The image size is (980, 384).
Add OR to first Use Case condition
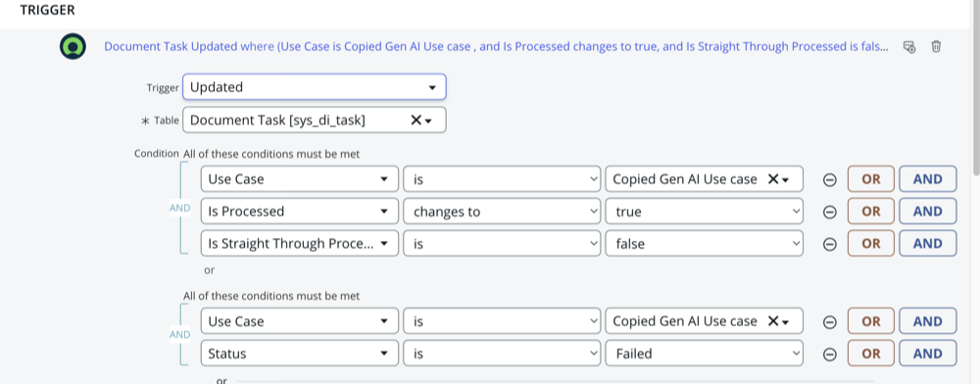tap(870, 179)
